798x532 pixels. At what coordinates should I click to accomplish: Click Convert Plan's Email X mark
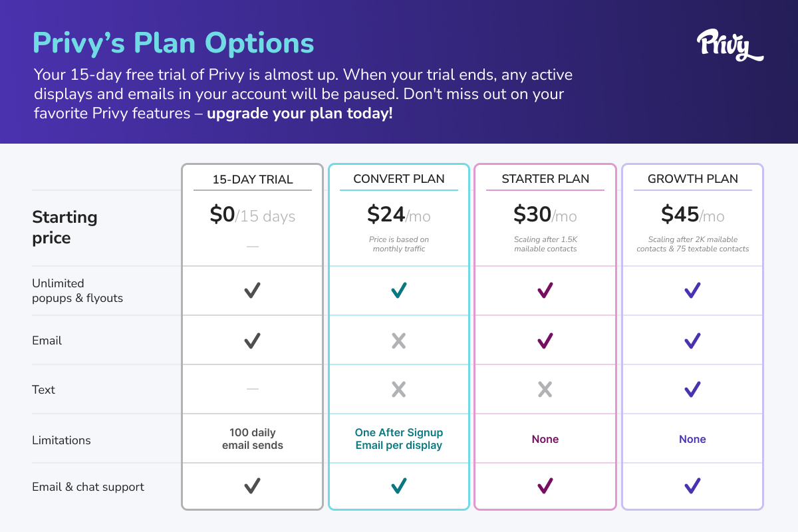tap(399, 341)
